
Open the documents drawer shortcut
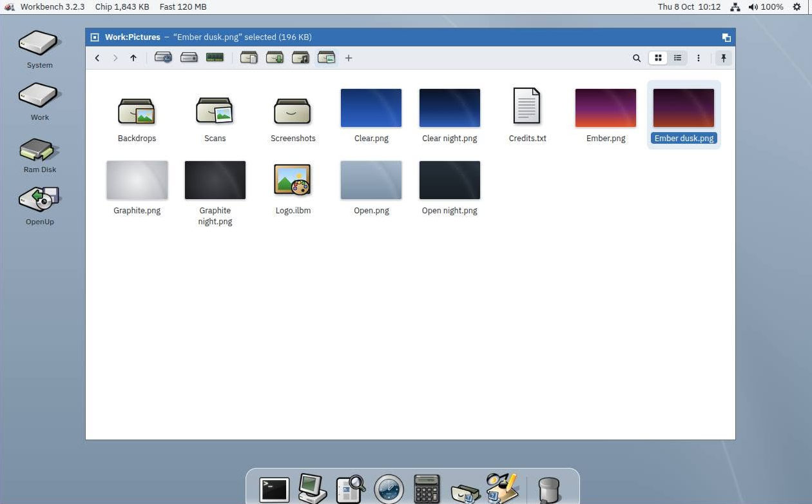point(249,58)
